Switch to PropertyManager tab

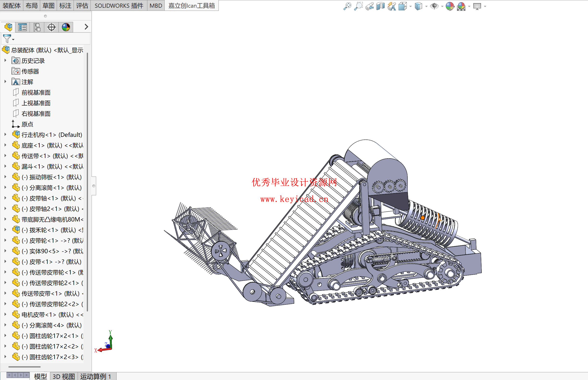point(22,27)
